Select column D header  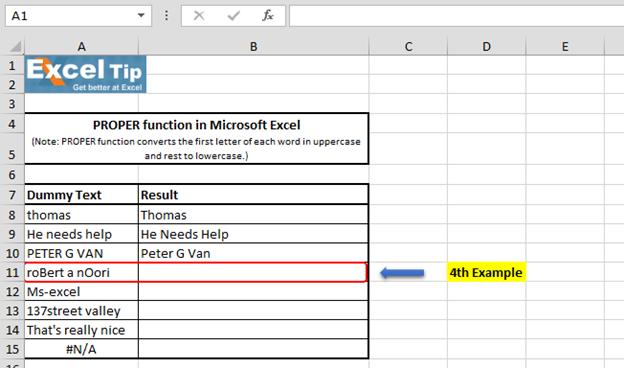[x=486, y=47]
